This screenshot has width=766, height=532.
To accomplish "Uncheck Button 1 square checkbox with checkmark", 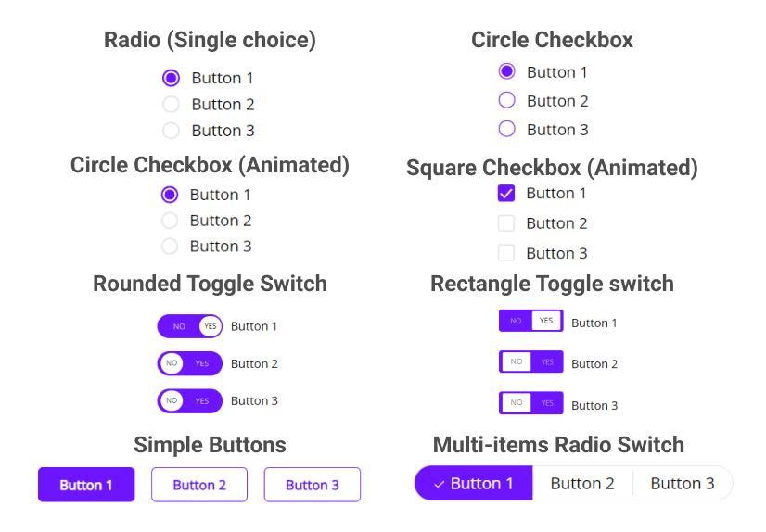I will tap(506, 194).
